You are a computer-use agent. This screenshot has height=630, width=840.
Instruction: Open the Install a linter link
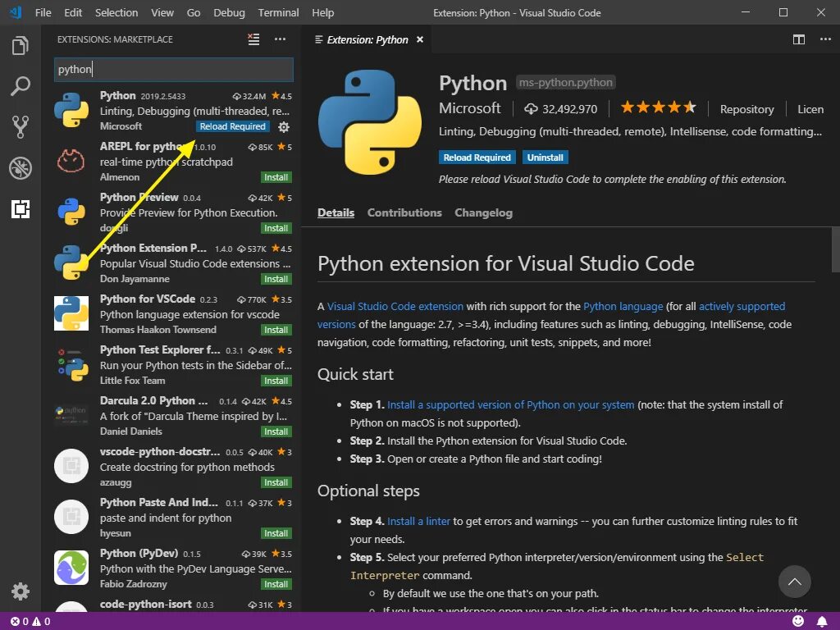tap(418, 521)
